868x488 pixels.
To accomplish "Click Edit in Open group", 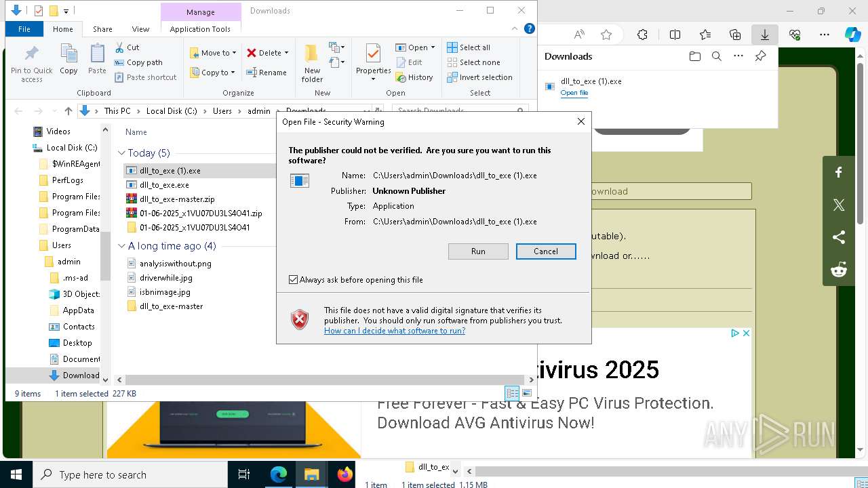I will 408,62.
